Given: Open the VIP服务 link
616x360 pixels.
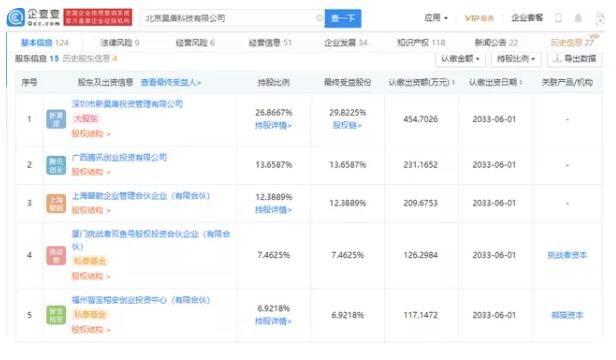Looking at the screenshot, I should coord(479,18).
